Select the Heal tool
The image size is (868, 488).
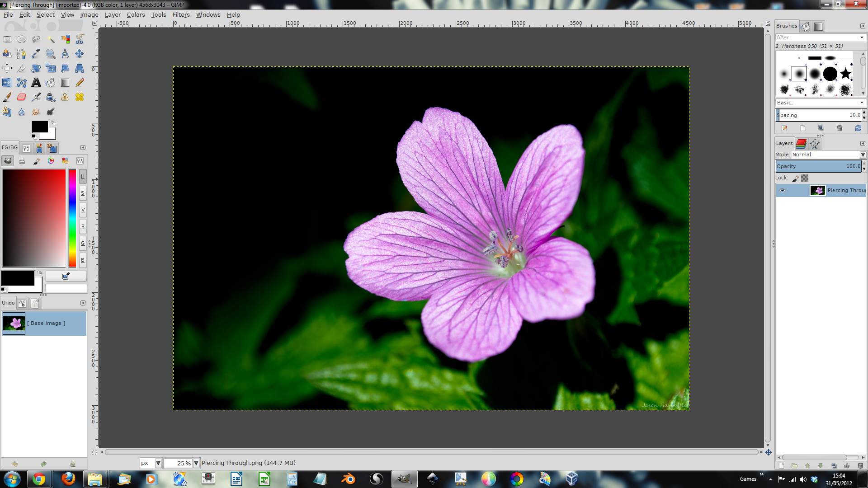tap(79, 97)
